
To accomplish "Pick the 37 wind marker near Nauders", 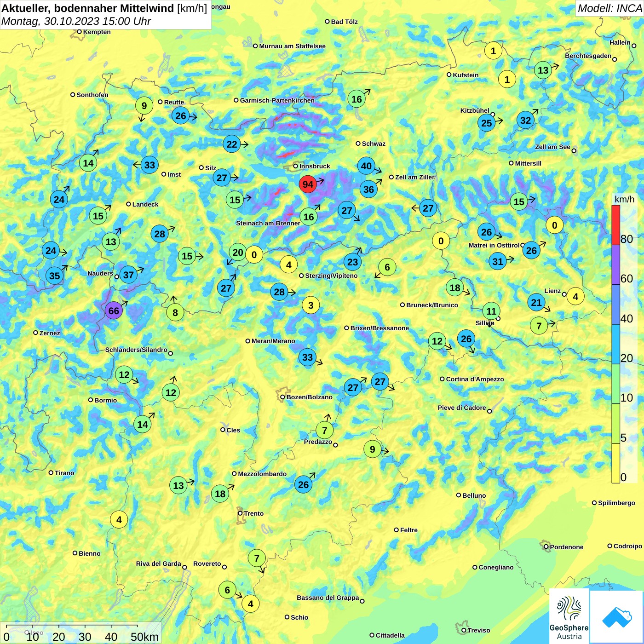I will pyautogui.click(x=128, y=276).
